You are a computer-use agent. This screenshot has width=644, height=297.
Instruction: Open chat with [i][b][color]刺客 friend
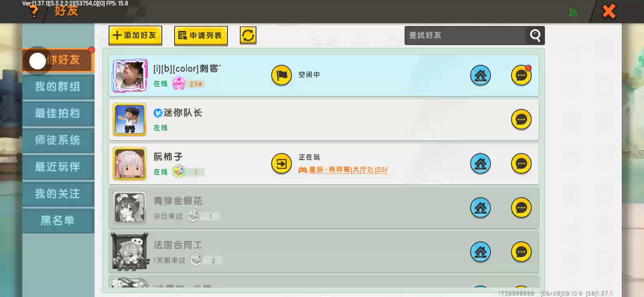521,75
